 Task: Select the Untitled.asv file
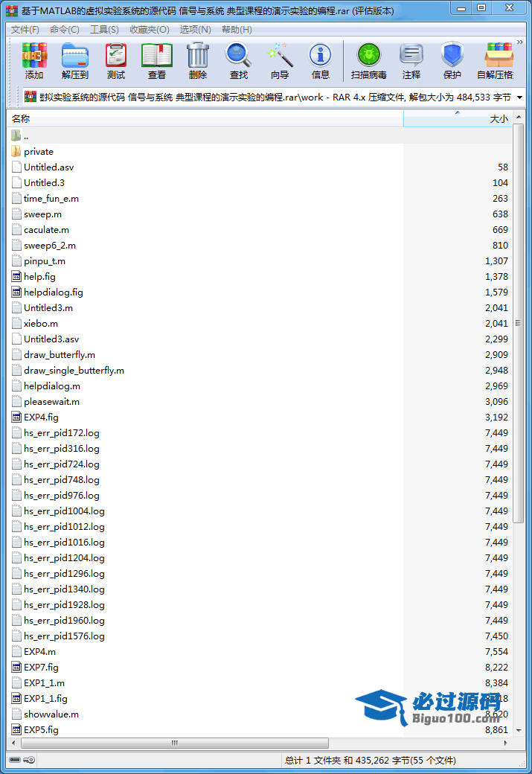49,167
